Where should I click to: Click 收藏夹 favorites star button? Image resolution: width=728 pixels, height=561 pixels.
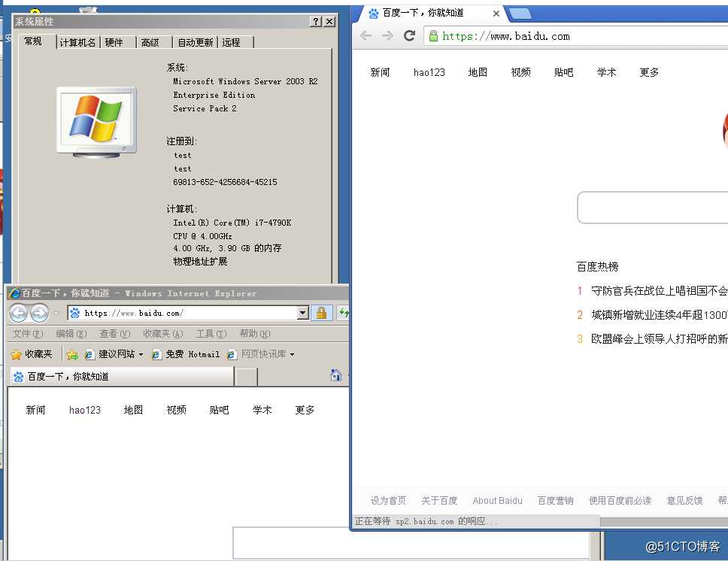coord(32,354)
